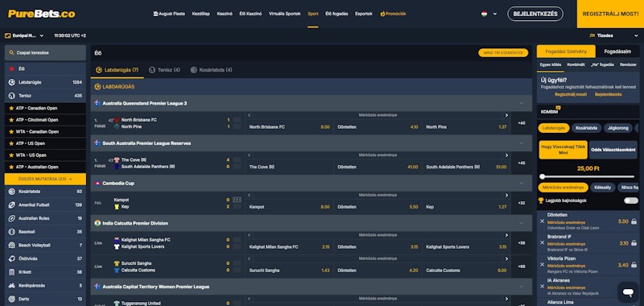Select the Kombinált bet type tab
The height and width of the screenshot is (306, 644).
(x=576, y=64)
